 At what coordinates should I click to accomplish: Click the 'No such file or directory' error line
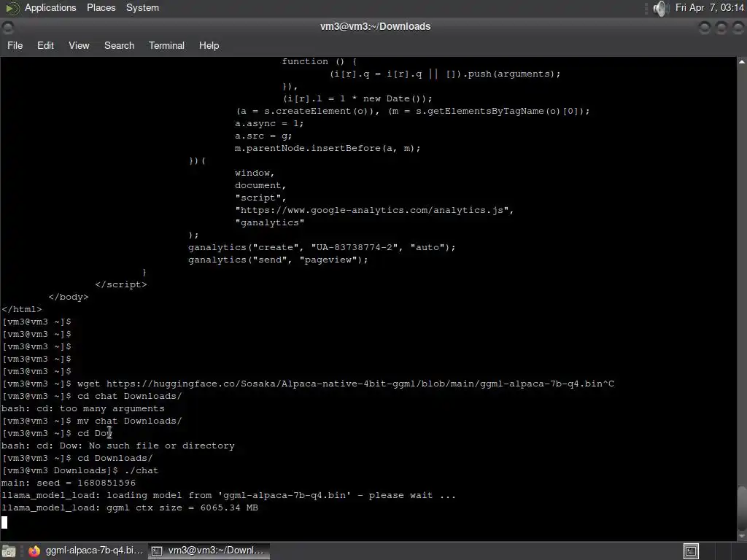point(117,446)
